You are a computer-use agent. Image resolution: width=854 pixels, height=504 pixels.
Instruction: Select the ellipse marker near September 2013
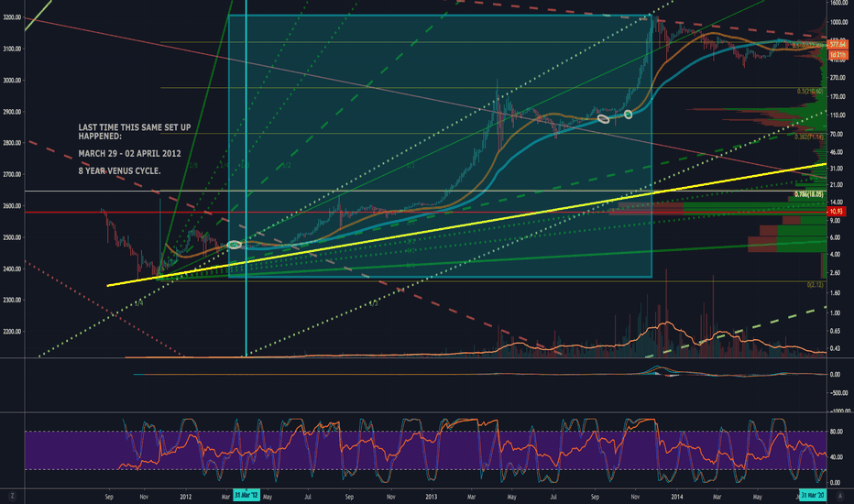(604, 119)
